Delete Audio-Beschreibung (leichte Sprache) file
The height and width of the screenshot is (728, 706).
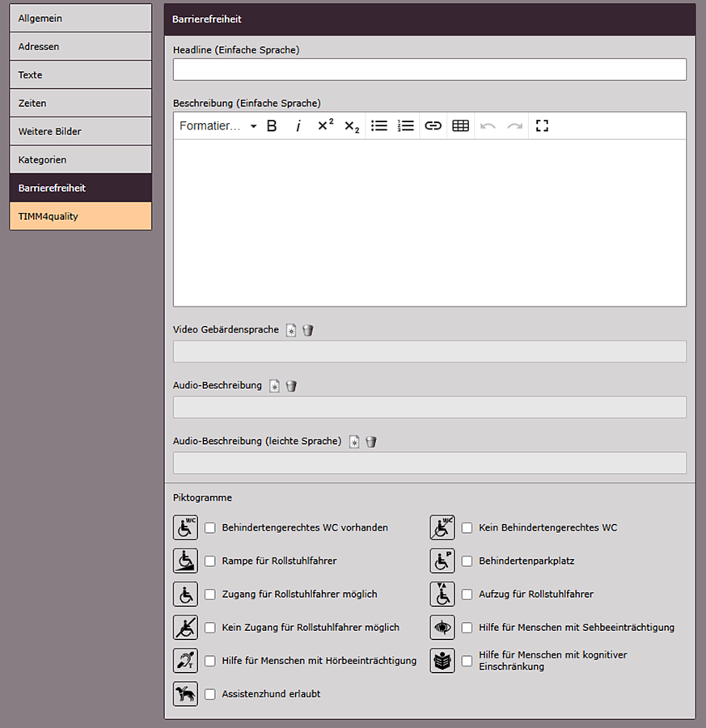[x=371, y=442]
